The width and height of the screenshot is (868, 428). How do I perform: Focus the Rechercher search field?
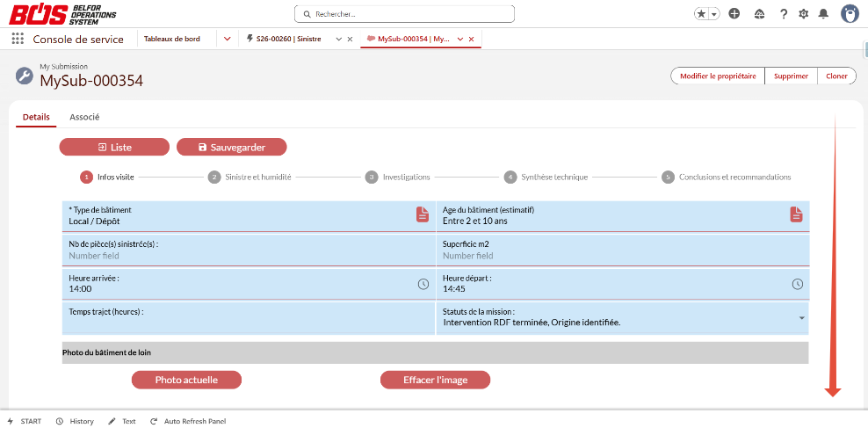[x=404, y=14]
